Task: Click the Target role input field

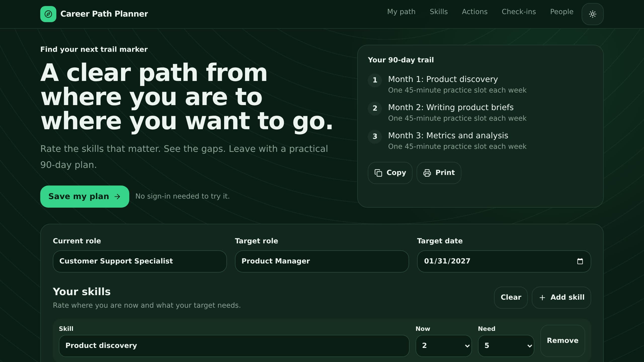Action: point(322,261)
